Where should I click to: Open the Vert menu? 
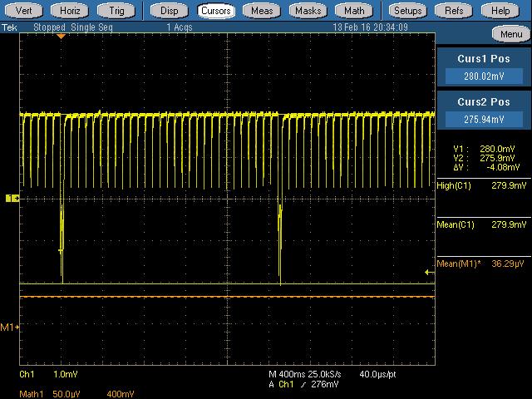click(24, 11)
